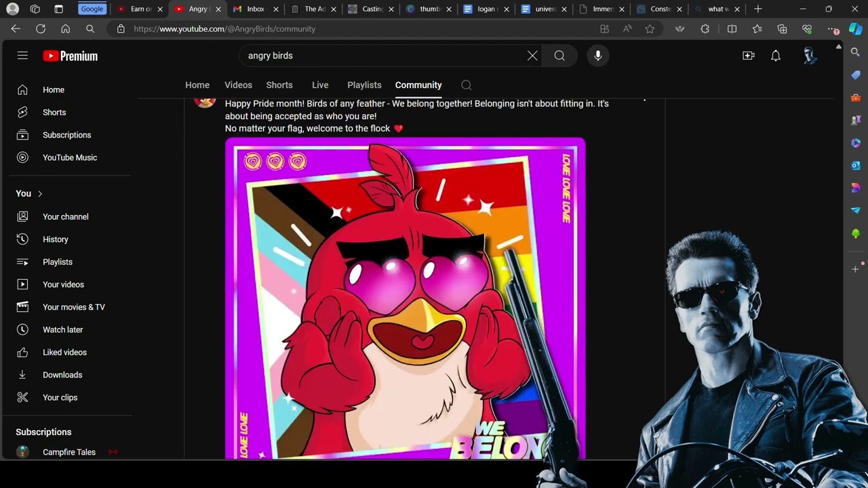
Task: Open the browser profile icon
Action: pyautogui.click(x=13, y=9)
